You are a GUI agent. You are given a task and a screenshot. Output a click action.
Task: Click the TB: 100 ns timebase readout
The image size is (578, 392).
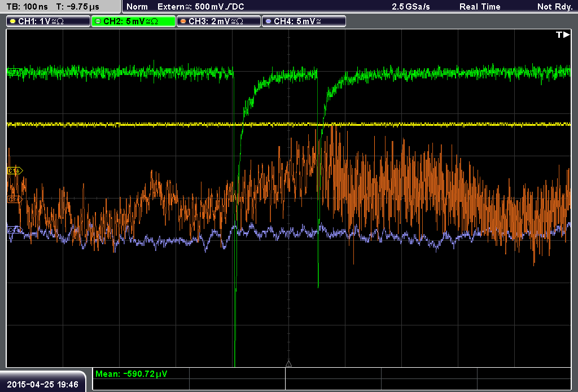point(27,7)
